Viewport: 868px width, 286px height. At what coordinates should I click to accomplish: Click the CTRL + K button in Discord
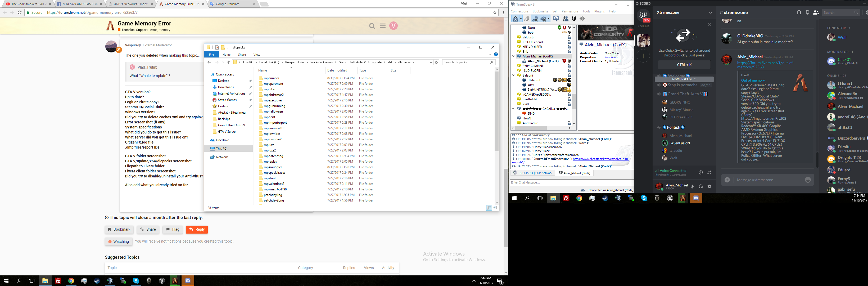click(x=684, y=64)
